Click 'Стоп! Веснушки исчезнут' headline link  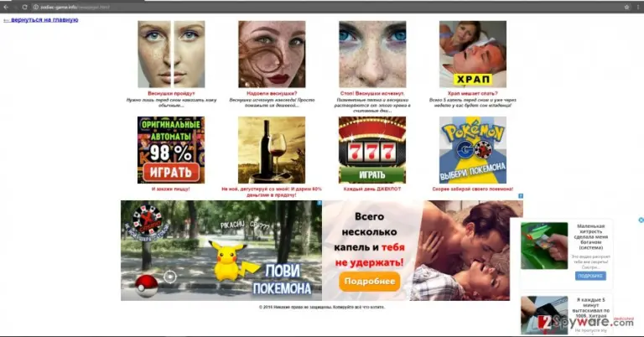[x=372, y=94]
